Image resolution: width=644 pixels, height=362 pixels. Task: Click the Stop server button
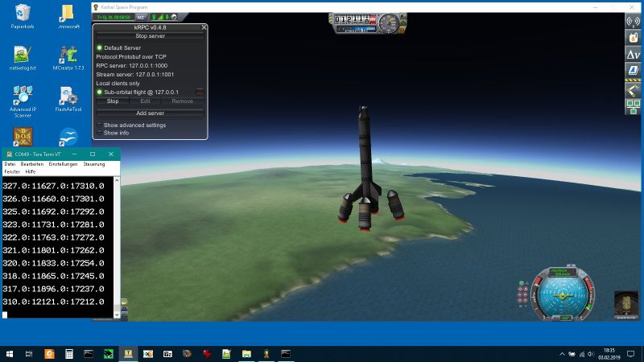coord(150,36)
